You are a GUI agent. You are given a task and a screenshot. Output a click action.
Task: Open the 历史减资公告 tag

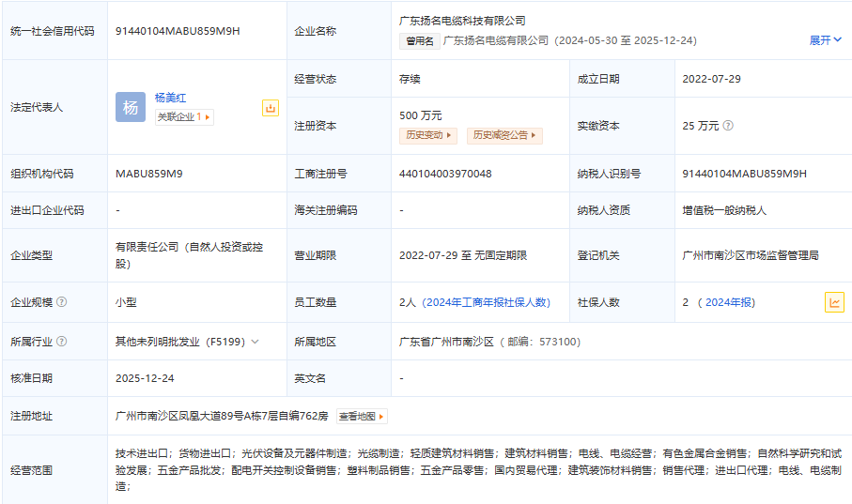coord(504,135)
